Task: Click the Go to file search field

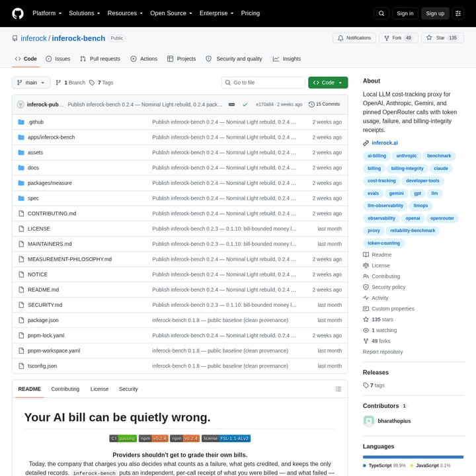Action: point(263,83)
